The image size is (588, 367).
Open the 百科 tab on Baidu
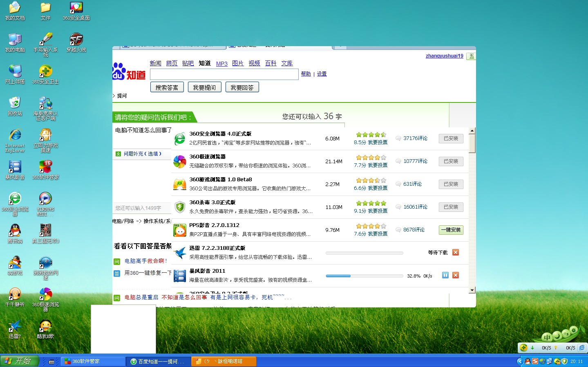[x=271, y=63]
